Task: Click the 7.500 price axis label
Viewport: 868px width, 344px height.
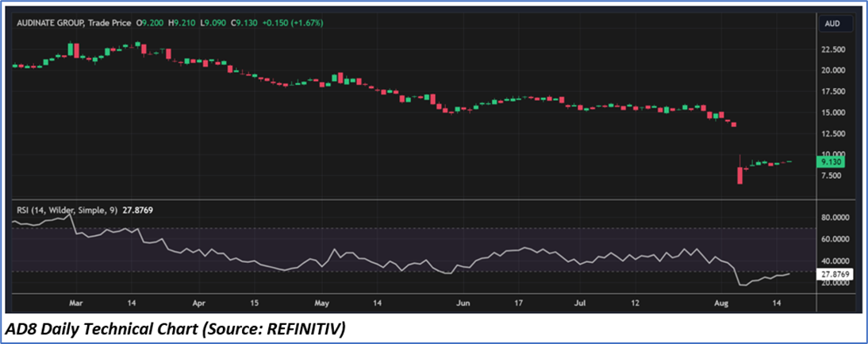Action: 832,176
